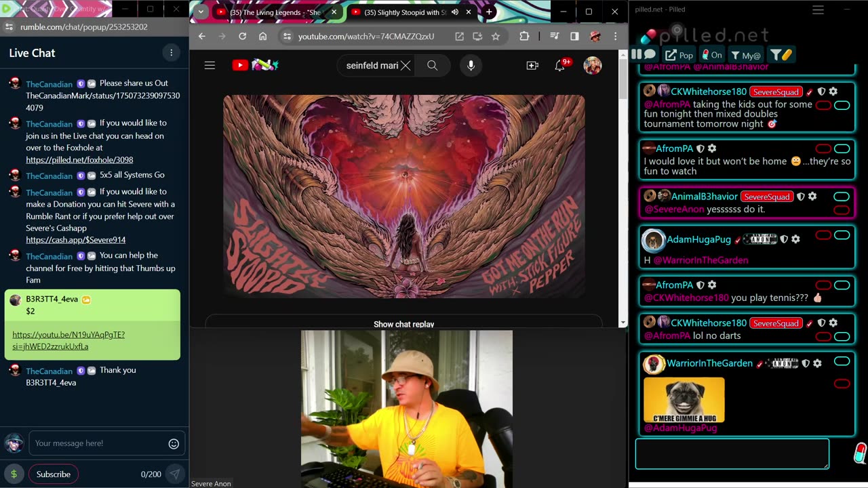The image size is (868, 488).
Task: Go back in the browser
Action: [201, 36]
